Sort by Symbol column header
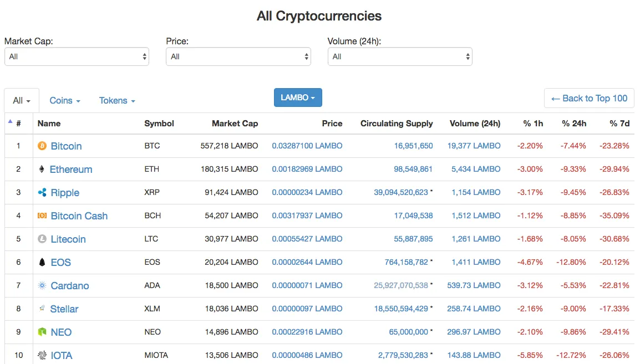The width and height of the screenshot is (640, 364). tap(159, 124)
